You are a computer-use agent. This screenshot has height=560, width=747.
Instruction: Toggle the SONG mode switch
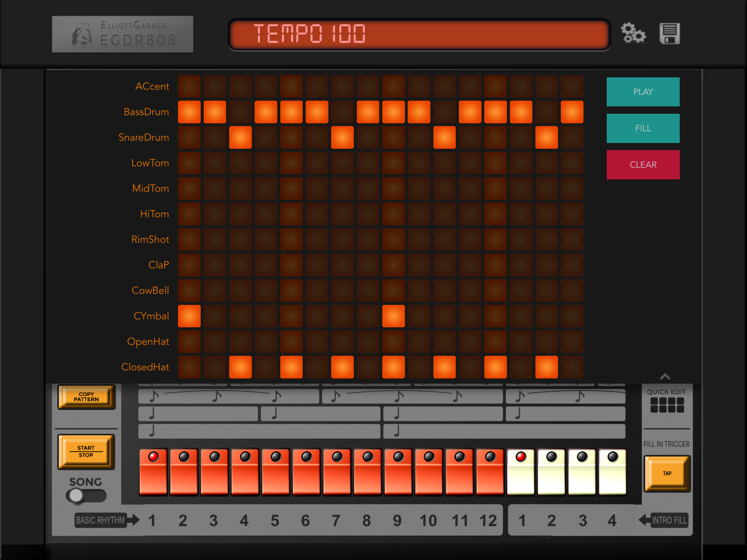[x=86, y=495]
